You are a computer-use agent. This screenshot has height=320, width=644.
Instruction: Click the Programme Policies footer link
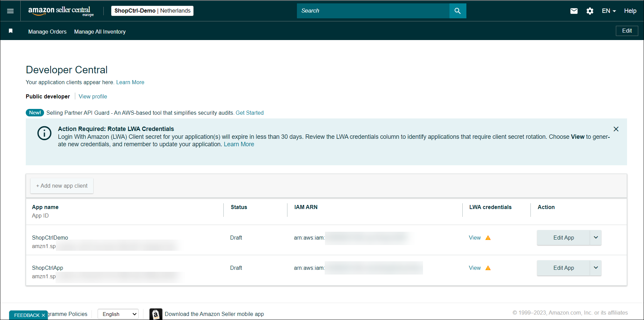(x=68, y=314)
